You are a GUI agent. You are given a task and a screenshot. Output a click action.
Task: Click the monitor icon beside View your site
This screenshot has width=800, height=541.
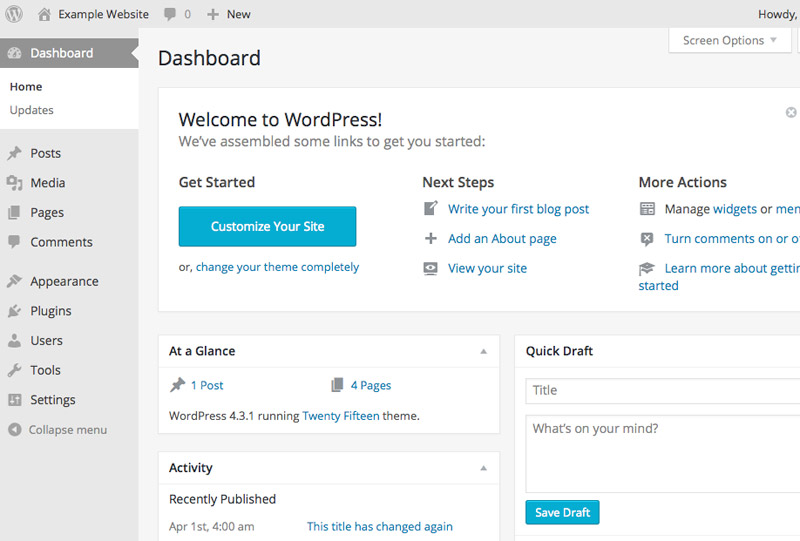431,268
